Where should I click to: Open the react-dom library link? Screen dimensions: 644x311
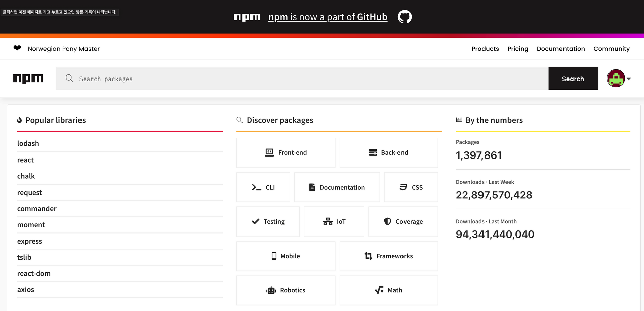[x=34, y=273]
